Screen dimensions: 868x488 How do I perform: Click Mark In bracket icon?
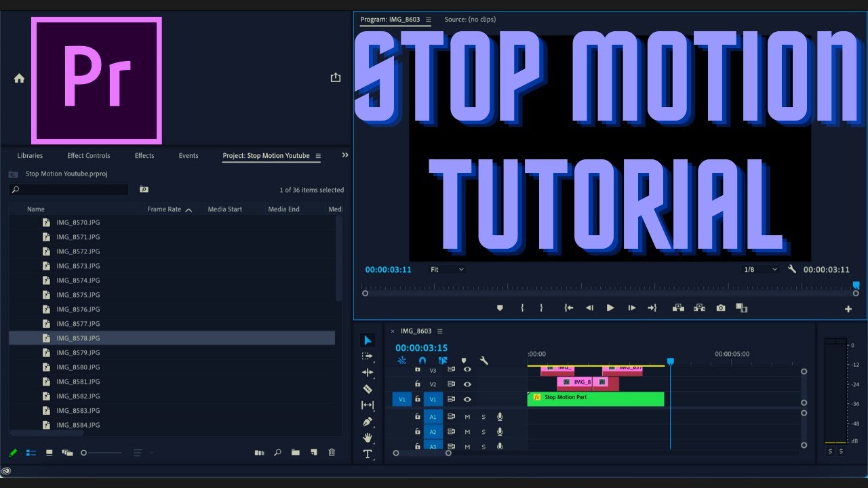[x=522, y=308]
